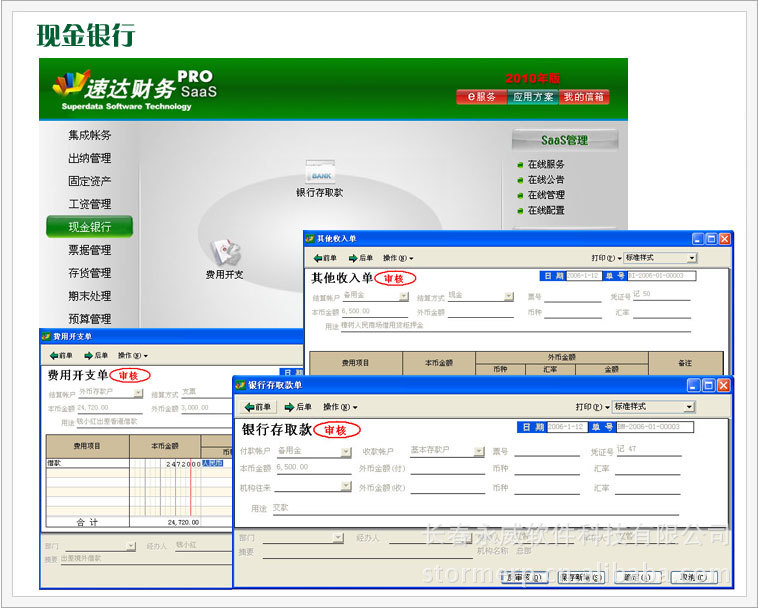
Task: Click 单号 field in 其他收入单
Action: click(662, 275)
